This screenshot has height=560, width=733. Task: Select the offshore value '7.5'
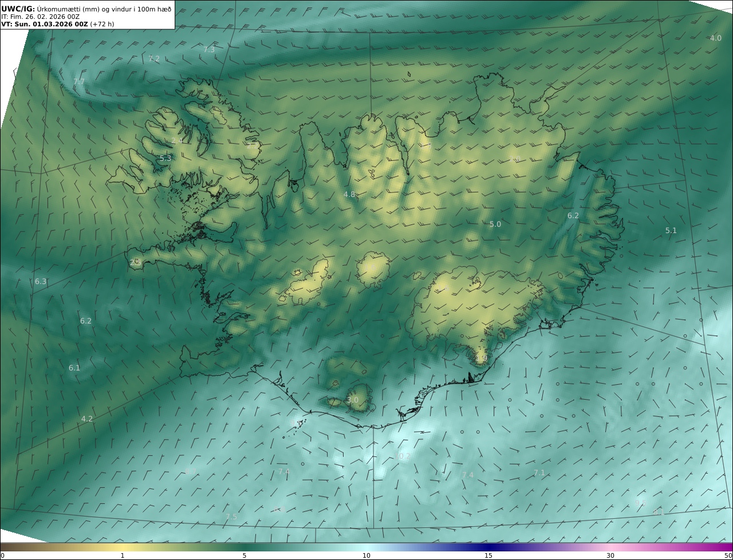tap(231, 517)
